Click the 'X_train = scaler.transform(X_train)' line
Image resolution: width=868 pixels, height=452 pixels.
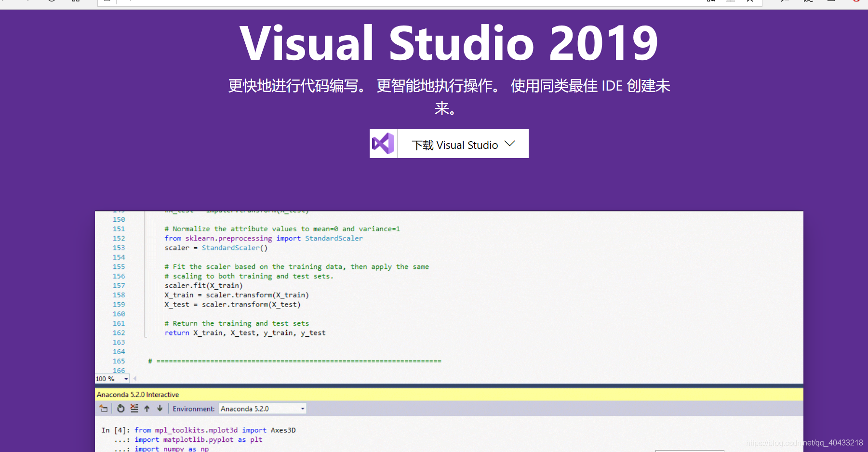click(237, 295)
